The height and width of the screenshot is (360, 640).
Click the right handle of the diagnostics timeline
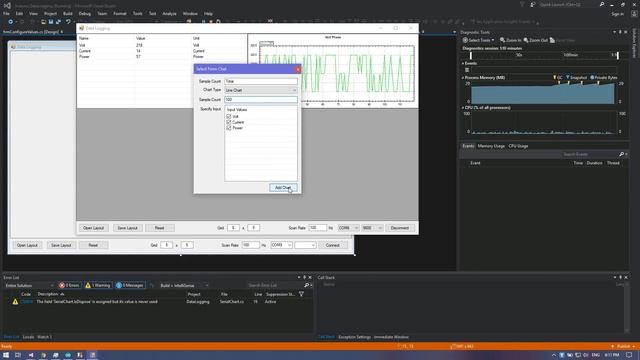pos(618,55)
